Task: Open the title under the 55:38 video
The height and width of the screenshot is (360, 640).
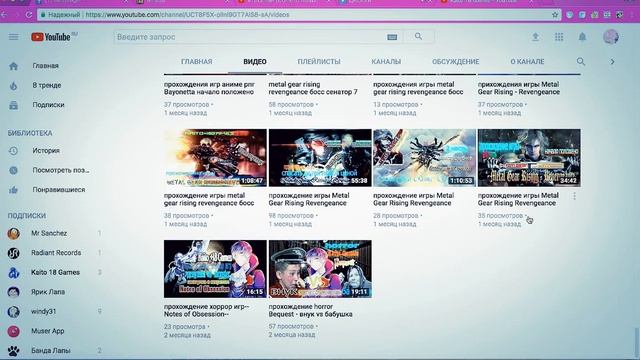Action: (309, 200)
